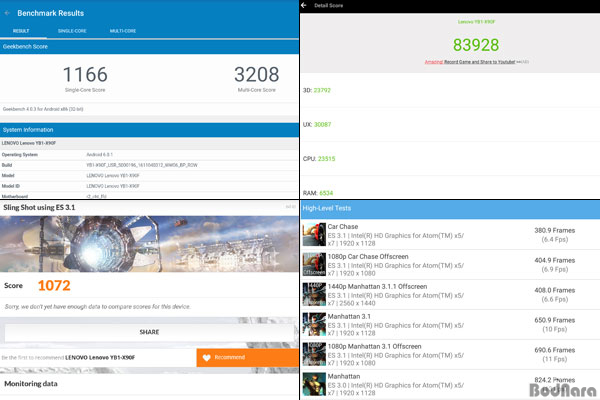The height and width of the screenshot is (400, 600).
Task: Tap the 3208 multi-core score
Action: point(256,74)
